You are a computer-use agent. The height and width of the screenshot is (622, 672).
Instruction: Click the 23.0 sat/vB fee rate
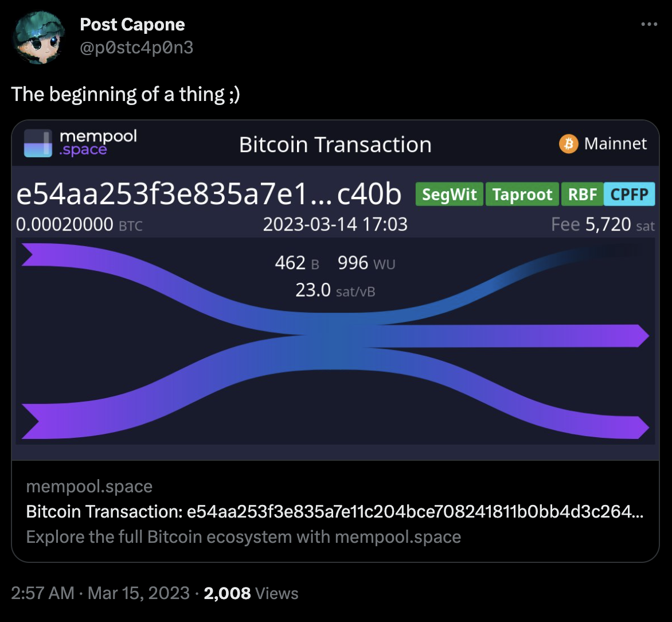click(334, 290)
